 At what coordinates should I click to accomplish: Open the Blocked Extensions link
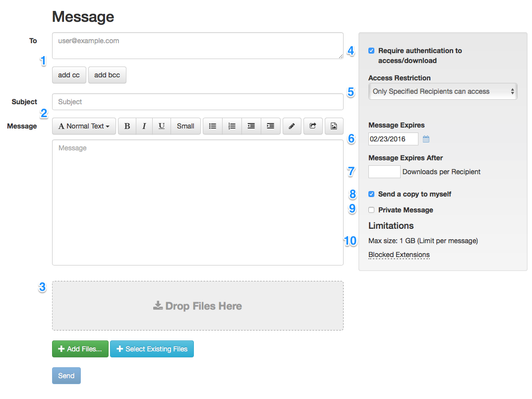[399, 255]
